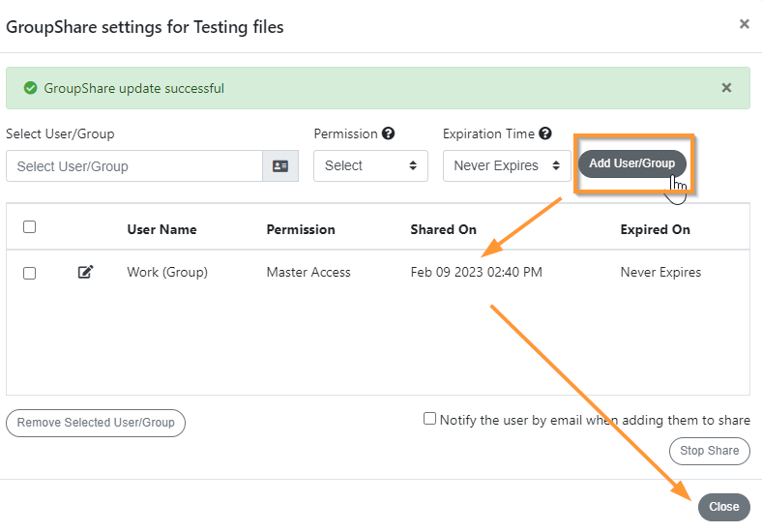Dismiss the GroupShare update successful alert

(x=726, y=88)
